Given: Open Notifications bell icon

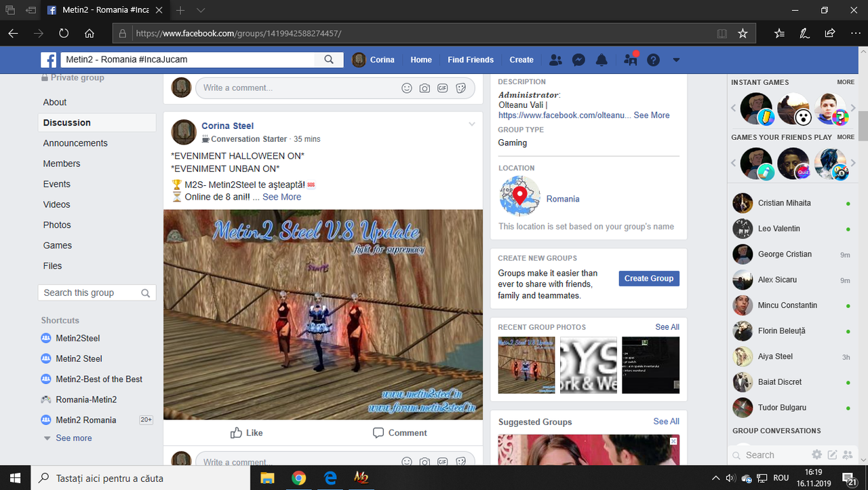Looking at the screenshot, I should point(601,60).
